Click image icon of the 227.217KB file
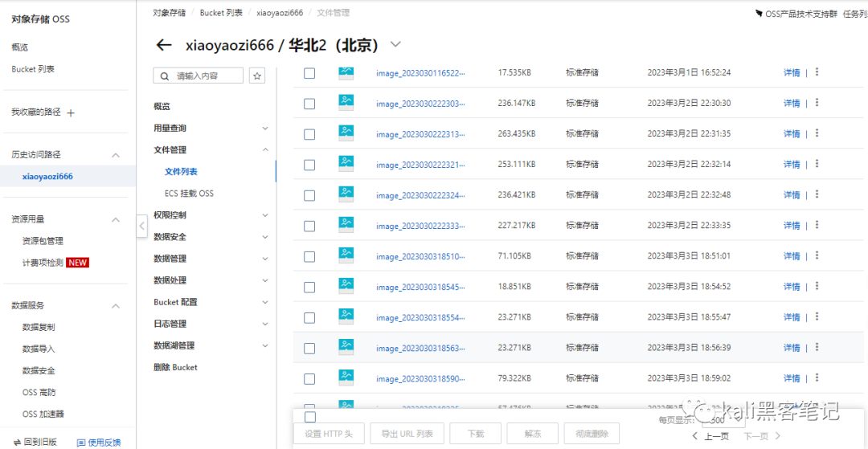The width and height of the screenshot is (868, 449). click(346, 225)
